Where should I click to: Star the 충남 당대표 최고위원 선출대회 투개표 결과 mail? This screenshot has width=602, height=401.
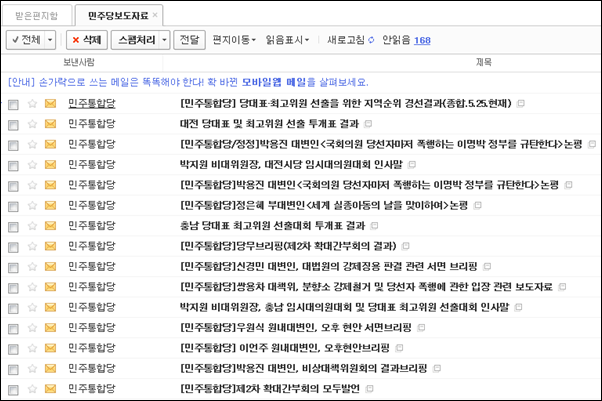[x=33, y=226]
